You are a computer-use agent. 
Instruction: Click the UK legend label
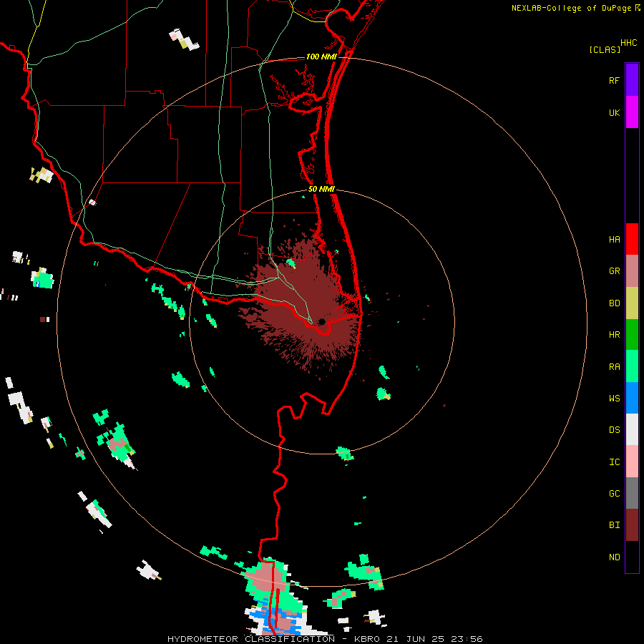pyautogui.click(x=614, y=112)
